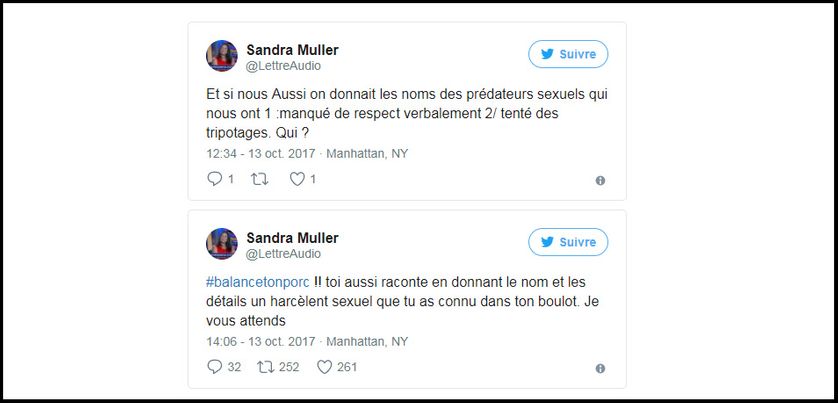Open the 14:06 - 13 oct. 2017 timestamp
The image size is (838, 403).
pos(261,342)
